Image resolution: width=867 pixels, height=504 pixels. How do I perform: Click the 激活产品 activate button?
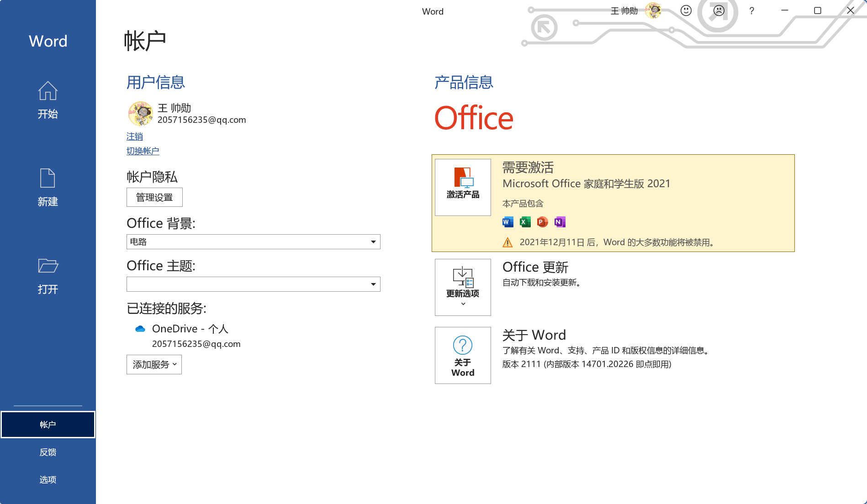click(463, 187)
